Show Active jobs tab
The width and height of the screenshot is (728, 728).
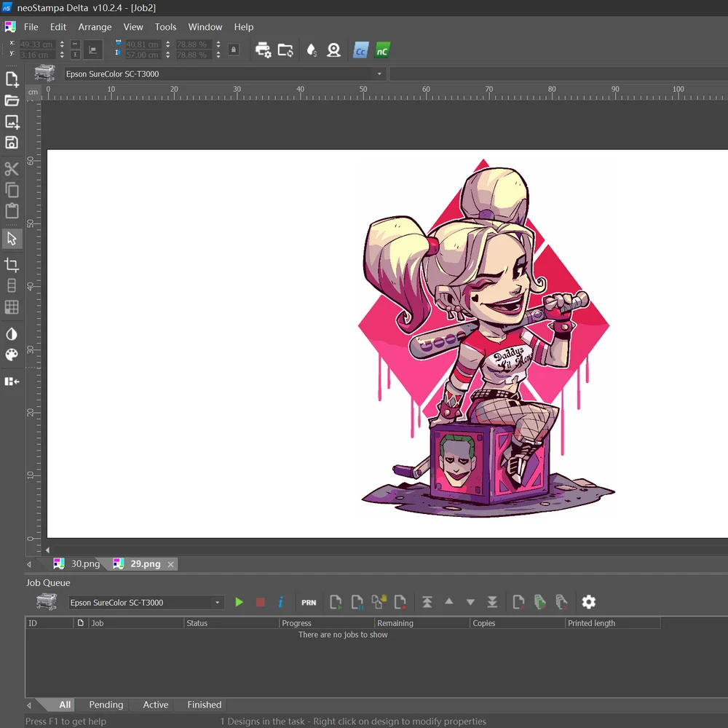(x=156, y=705)
